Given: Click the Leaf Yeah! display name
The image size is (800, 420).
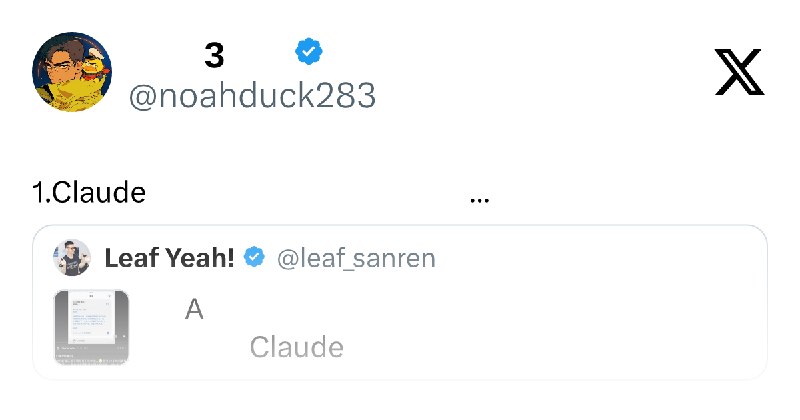Looking at the screenshot, I should (170, 258).
